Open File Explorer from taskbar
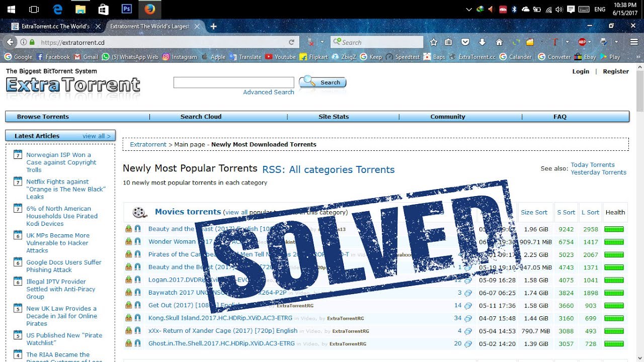644x362 pixels. [x=80, y=9]
